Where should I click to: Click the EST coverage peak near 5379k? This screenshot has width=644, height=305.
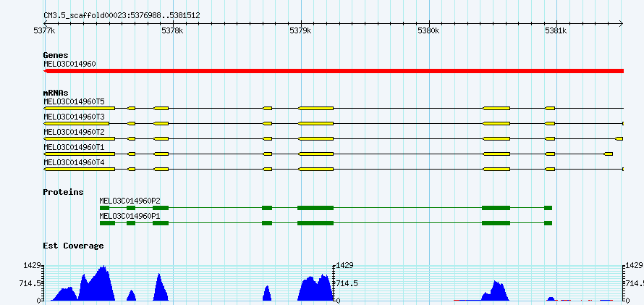pos(315,288)
